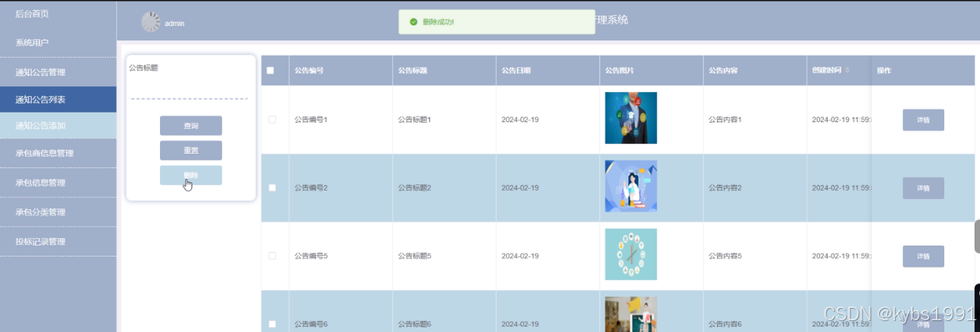Viewport: 980px width, 332px height.
Task: Open the image thumbnail for 公告编号6
Action: tap(630, 314)
